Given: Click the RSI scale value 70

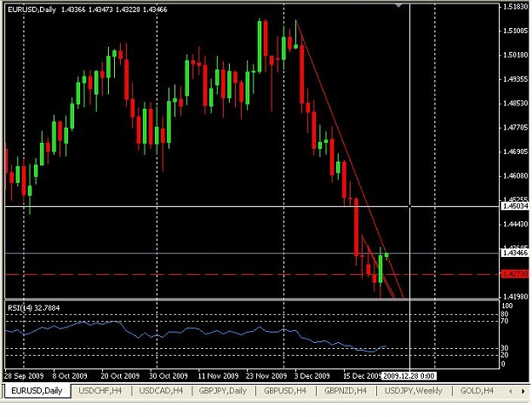Looking at the screenshot, I should pos(505,321).
